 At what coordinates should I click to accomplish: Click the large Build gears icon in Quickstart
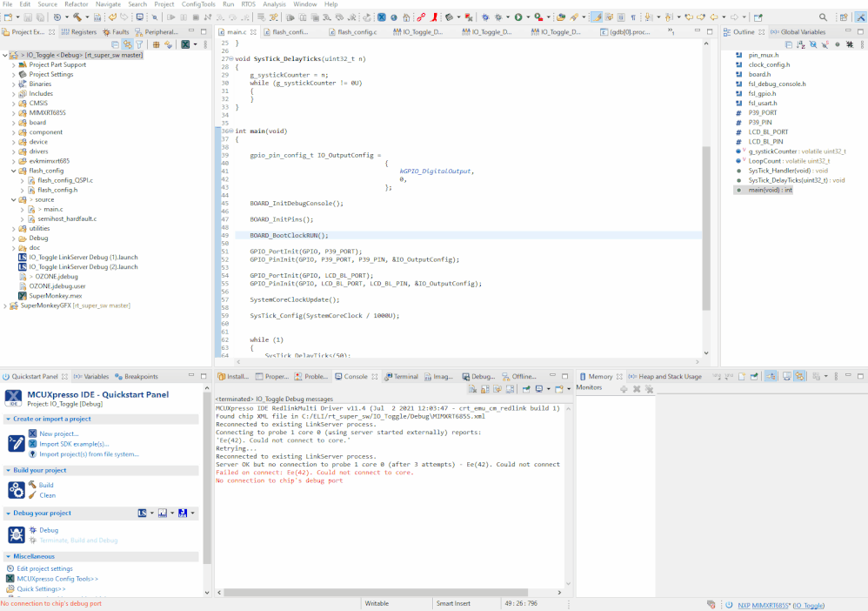pos(16,490)
